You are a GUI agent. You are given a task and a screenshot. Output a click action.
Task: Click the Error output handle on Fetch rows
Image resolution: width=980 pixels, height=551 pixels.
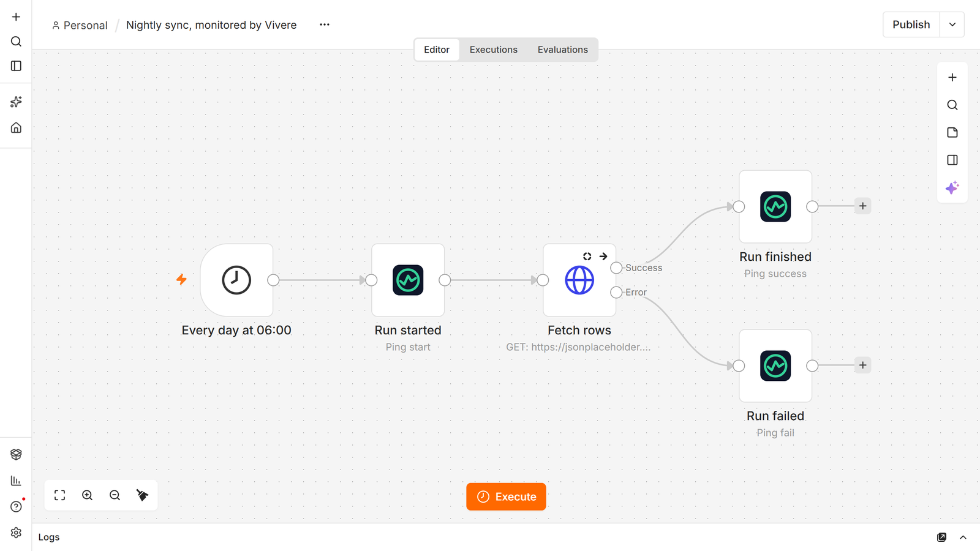click(616, 292)
